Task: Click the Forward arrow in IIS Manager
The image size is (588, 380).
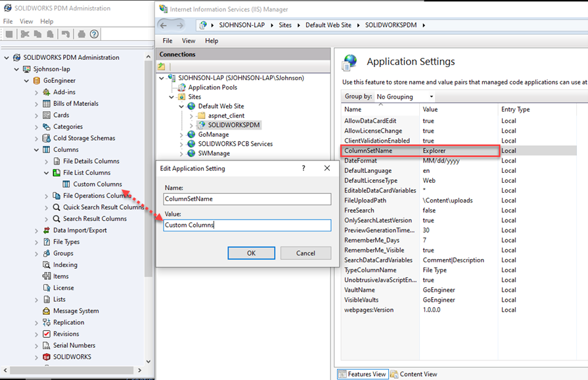Action: [180, 25]
